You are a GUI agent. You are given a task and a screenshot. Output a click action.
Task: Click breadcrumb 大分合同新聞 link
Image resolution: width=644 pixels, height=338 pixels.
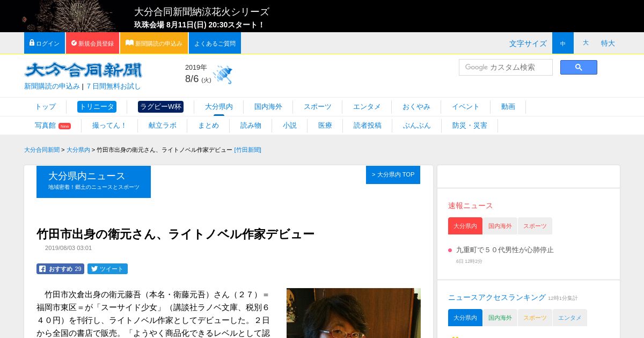(x=42, y=150)
